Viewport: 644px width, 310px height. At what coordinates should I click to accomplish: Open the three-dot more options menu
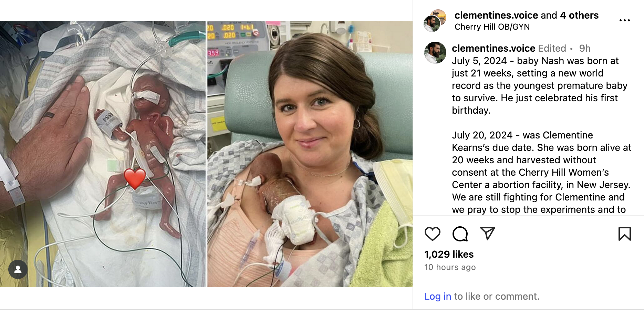click(624, 20)
